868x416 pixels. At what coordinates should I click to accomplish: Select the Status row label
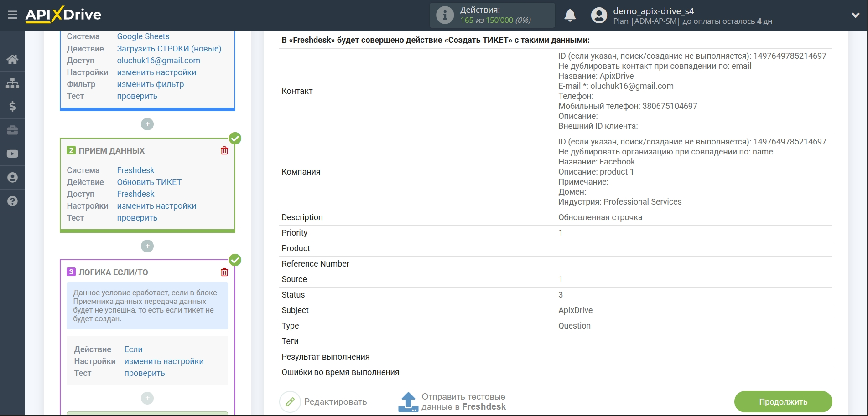[x=293, y=295]
